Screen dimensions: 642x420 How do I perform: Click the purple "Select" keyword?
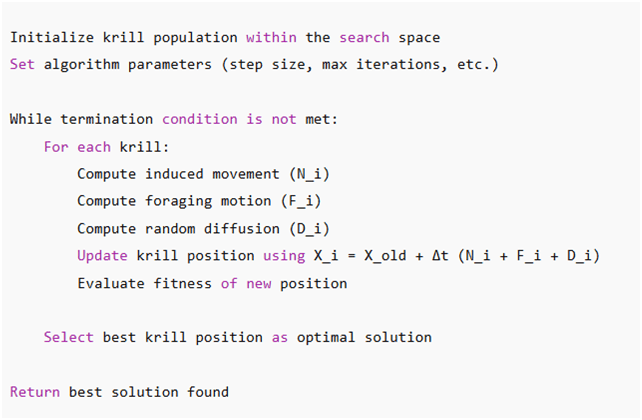(x=68, y=337)
